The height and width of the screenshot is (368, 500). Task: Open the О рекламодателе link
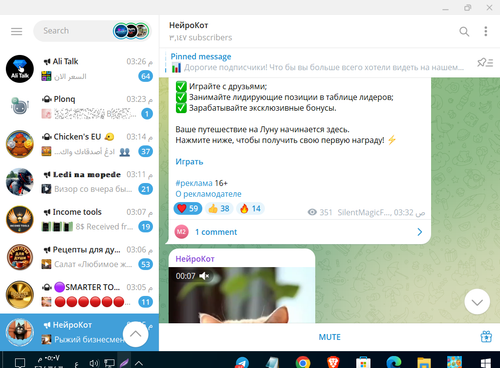point(208,194)
